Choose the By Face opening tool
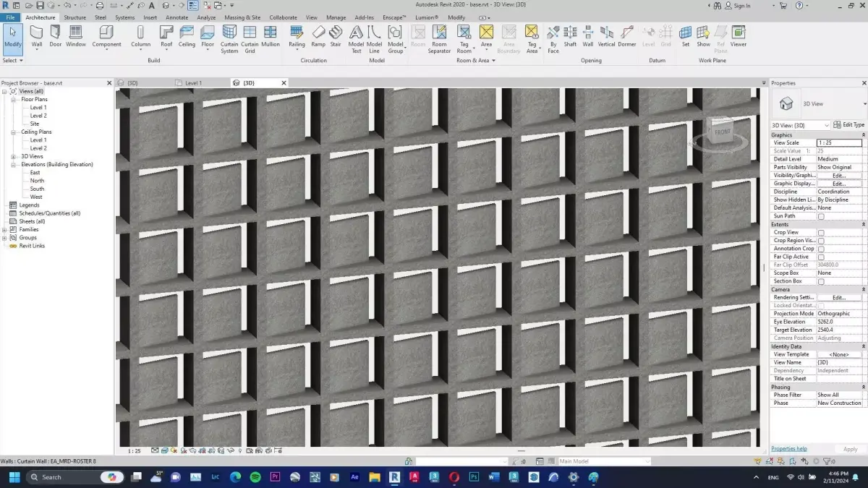 553,39
